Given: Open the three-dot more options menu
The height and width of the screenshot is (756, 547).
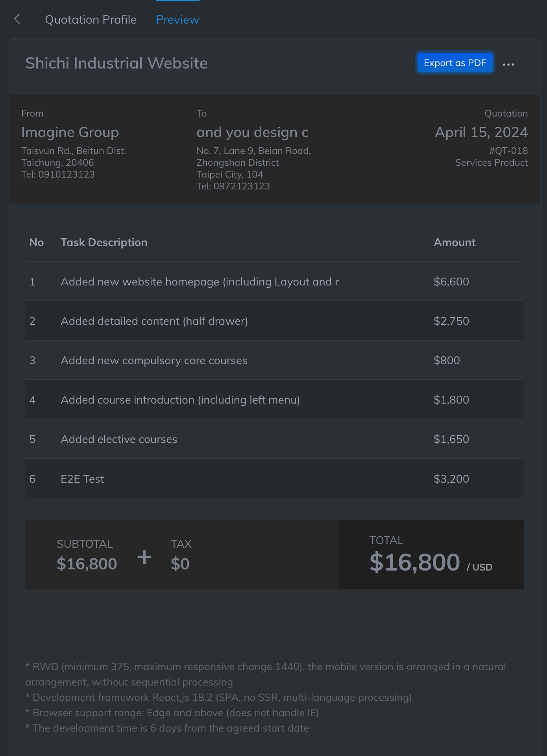Looking at the screenshot, I should tap(508, 64).
